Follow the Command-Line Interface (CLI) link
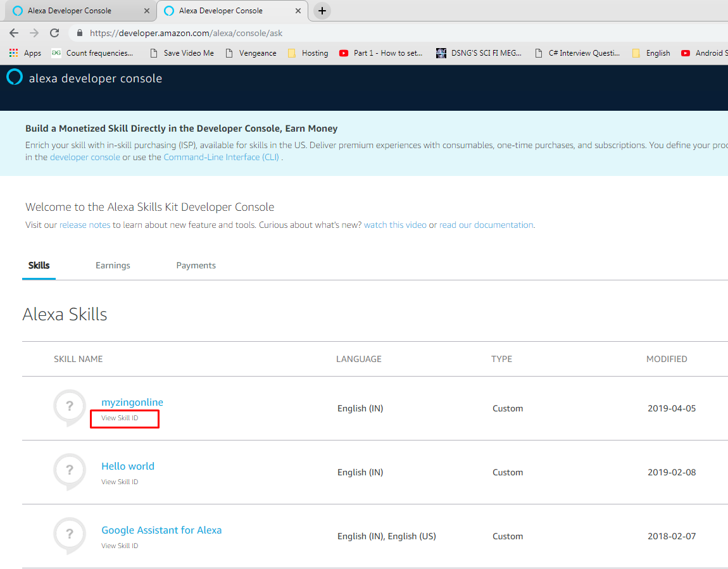728x569 pixels. coord(221,157)
